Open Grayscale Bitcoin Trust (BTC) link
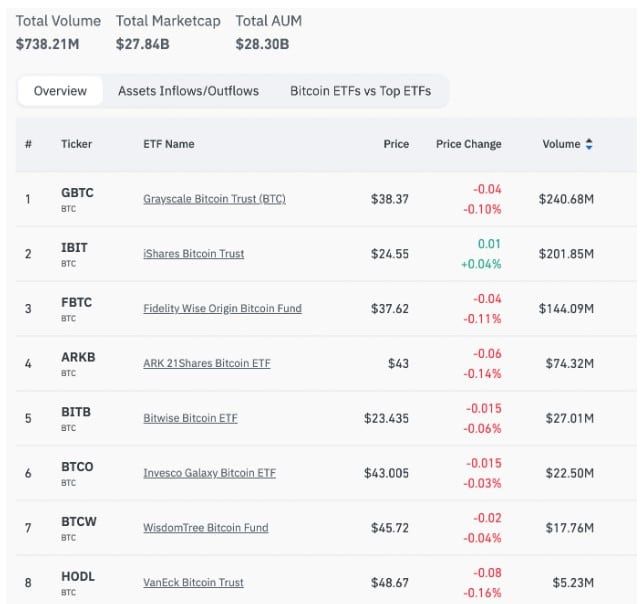 [214, 199]
